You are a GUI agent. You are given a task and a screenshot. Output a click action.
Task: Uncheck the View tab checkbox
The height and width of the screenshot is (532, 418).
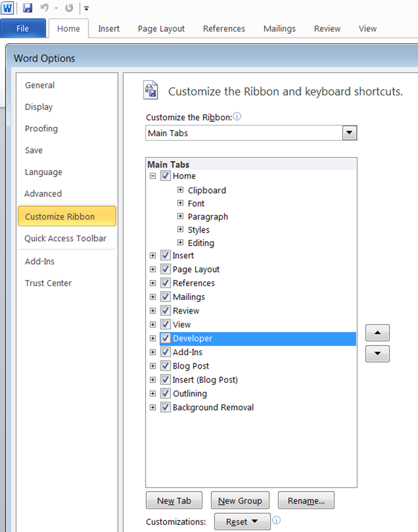click(x=166, y=324)
